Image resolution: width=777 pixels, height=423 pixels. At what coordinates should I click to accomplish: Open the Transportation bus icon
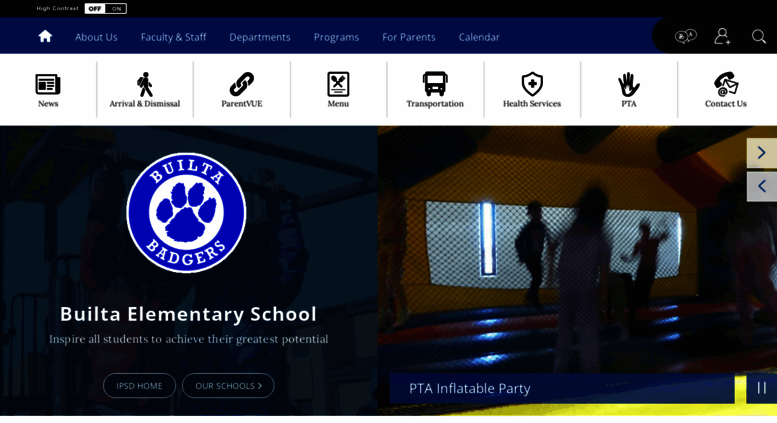tap(435, 84)
